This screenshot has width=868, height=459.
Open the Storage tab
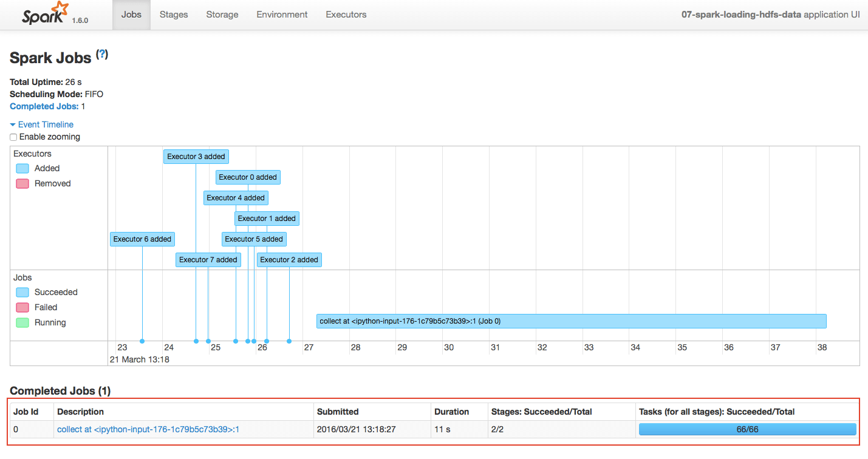[222, 15]
